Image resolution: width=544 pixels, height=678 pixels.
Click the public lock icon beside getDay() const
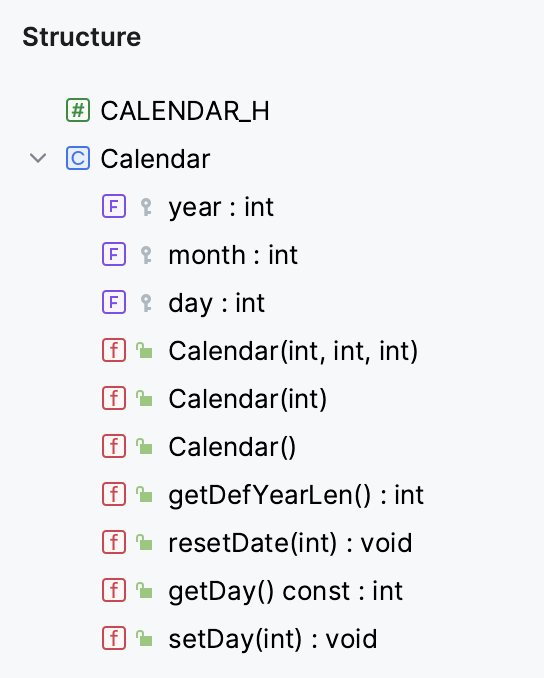[144, 590]
